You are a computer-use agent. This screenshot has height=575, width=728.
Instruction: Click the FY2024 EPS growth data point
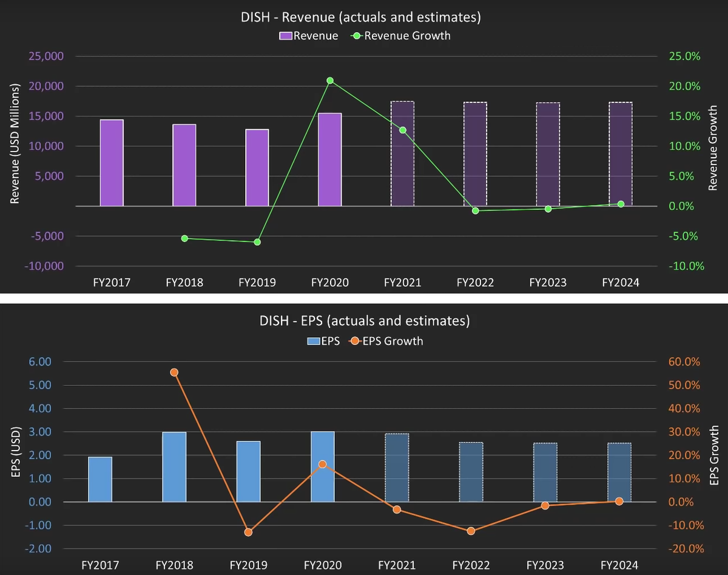pyautogui.click(x=619, y=501)
